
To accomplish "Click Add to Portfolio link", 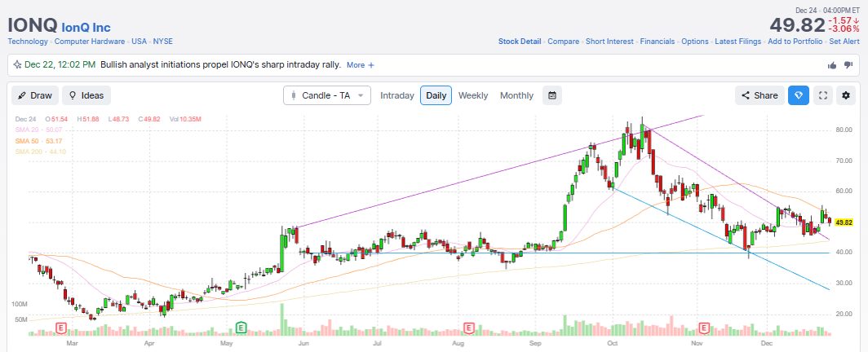I will click(795, 42).
